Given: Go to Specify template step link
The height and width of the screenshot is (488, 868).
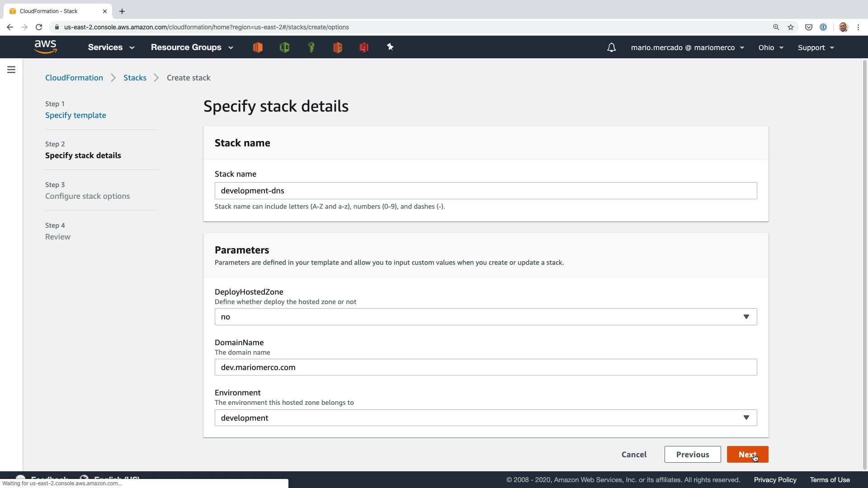Looking at the screenshot, I should pos(75,115).
